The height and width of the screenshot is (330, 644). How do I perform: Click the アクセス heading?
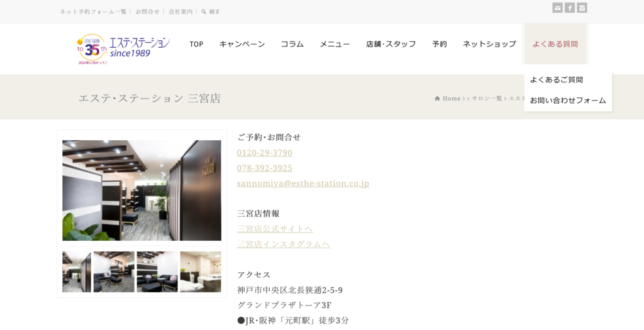(254, 275)
